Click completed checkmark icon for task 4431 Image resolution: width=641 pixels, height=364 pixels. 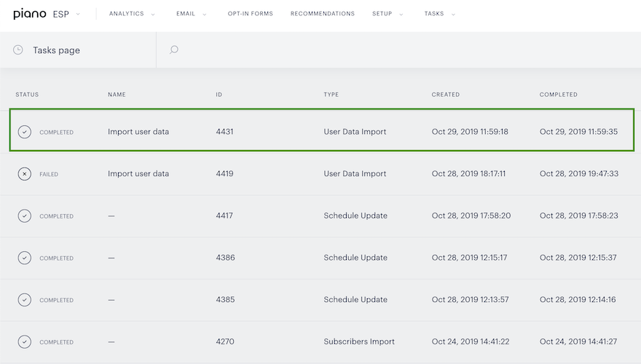pos(25,132)
